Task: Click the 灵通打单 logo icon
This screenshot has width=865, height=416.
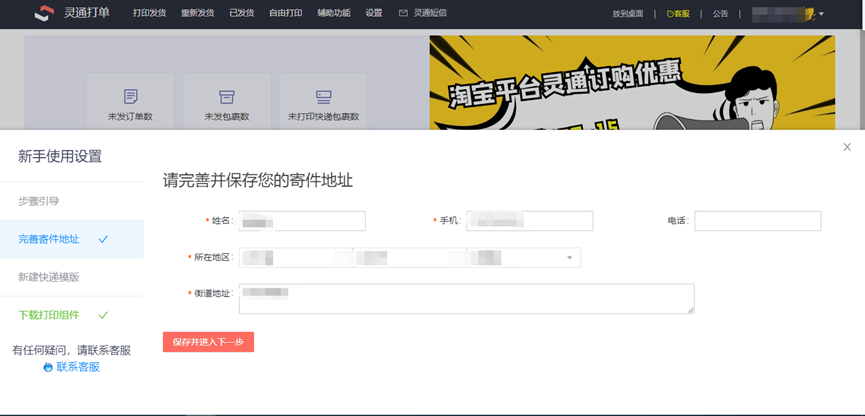Action: (x=42, y=14)
